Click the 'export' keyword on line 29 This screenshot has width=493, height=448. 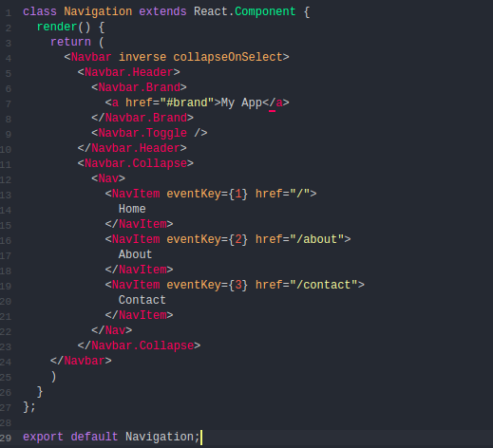pos(43,437)
